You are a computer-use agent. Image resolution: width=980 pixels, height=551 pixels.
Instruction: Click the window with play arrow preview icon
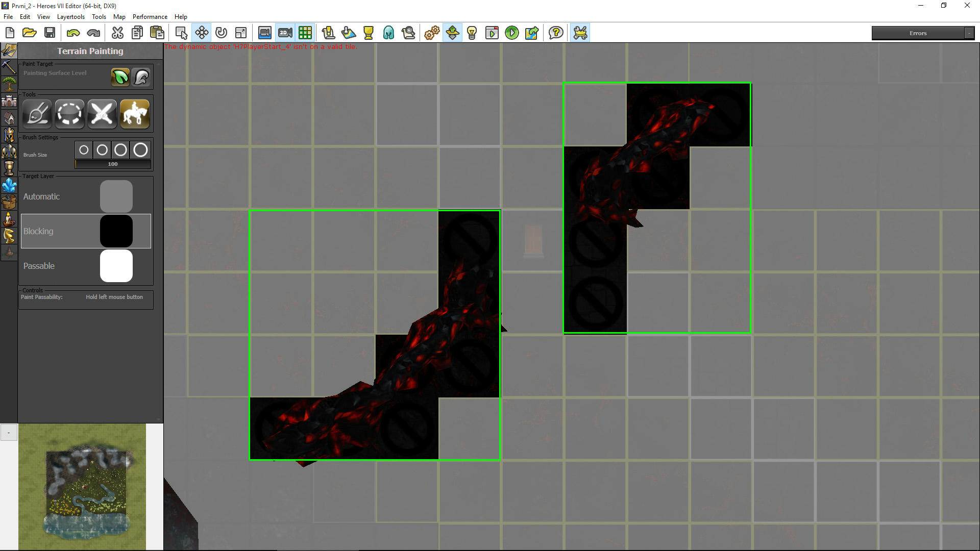(492, 33)
